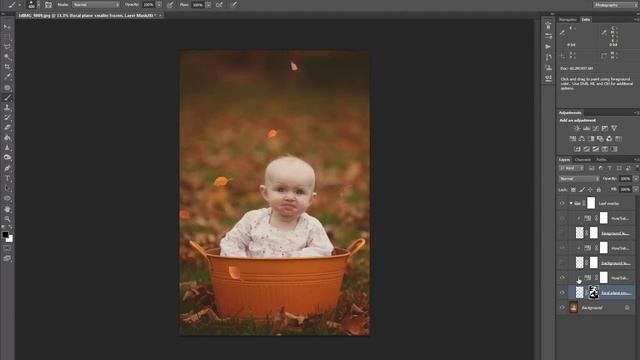Image resolution: width=640 pixels, height=360 pixels.
Task: Toggle pressure for opacity in options bar
Action: (x=170, y=5)
